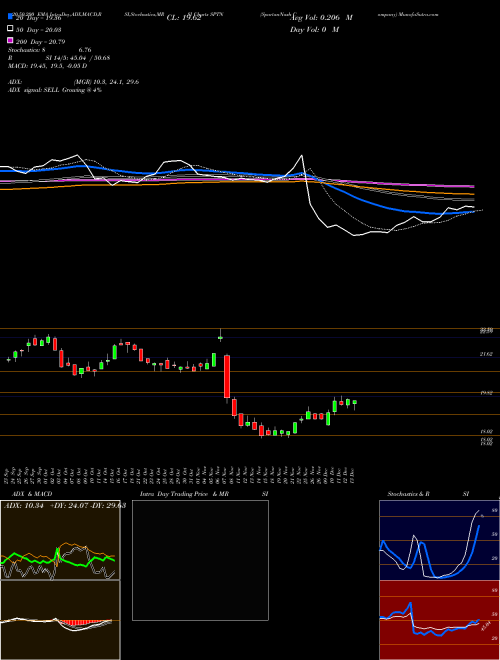Click the 19.02 price axis label

click(x=486, y=393)
